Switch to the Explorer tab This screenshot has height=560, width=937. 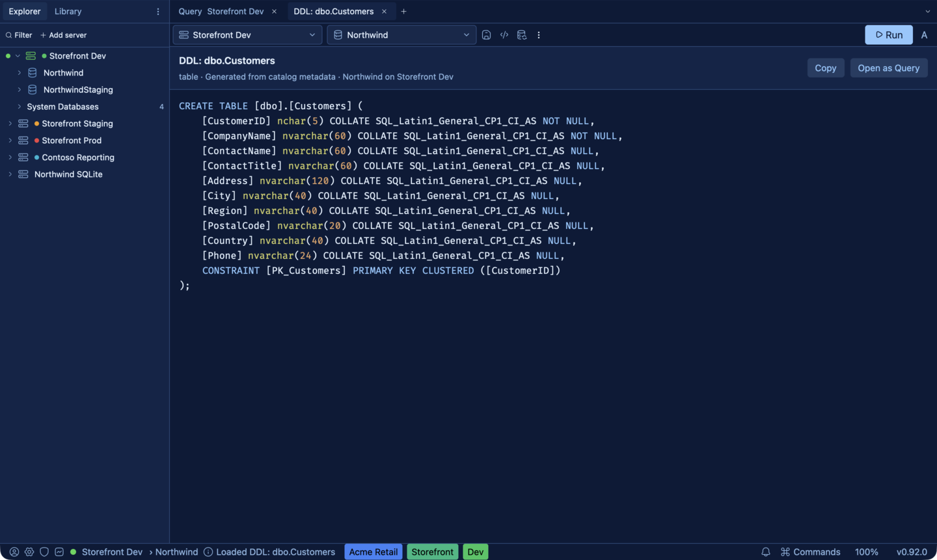click(25, 12)
